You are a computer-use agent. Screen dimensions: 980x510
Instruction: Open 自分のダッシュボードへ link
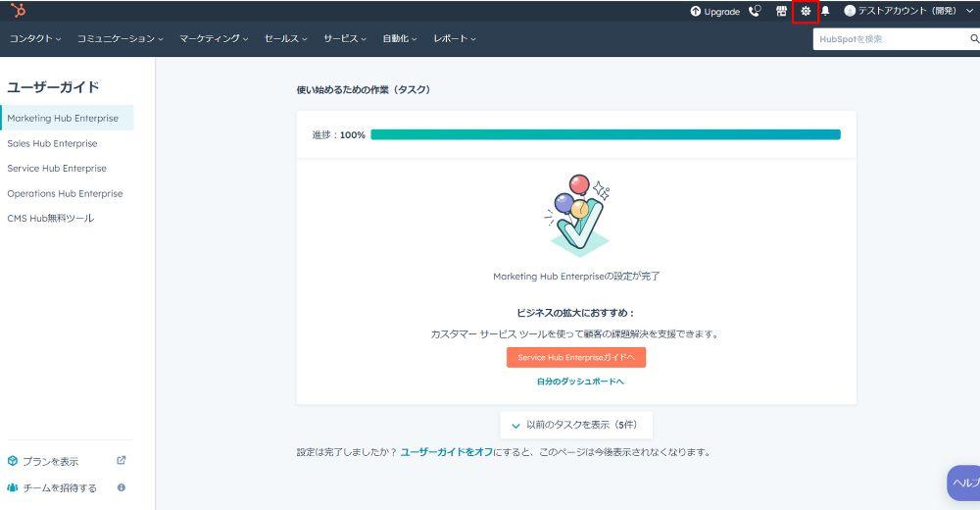point(580,382)
